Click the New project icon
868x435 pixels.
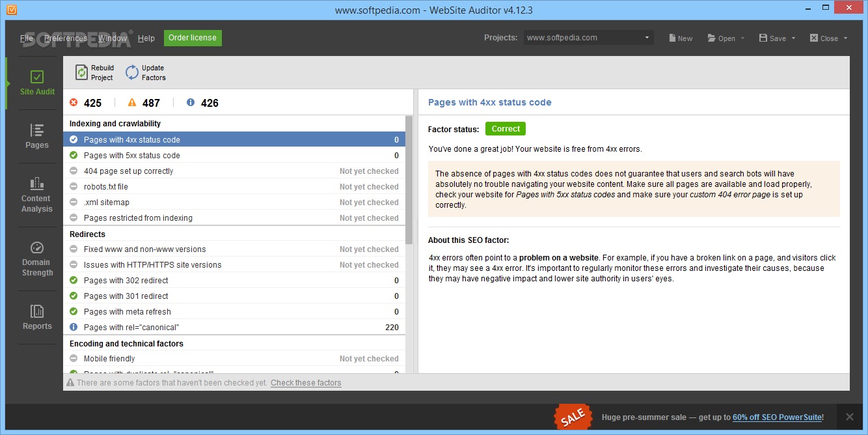pyautogui.click(x=672, y=38)
